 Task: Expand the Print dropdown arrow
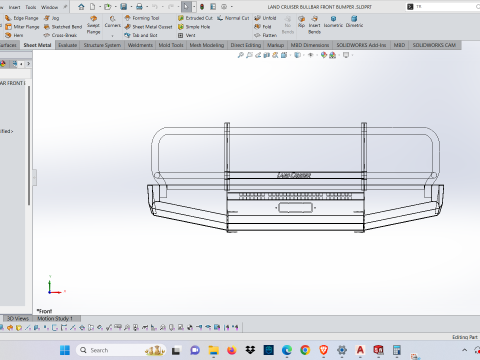click(147, 7)
